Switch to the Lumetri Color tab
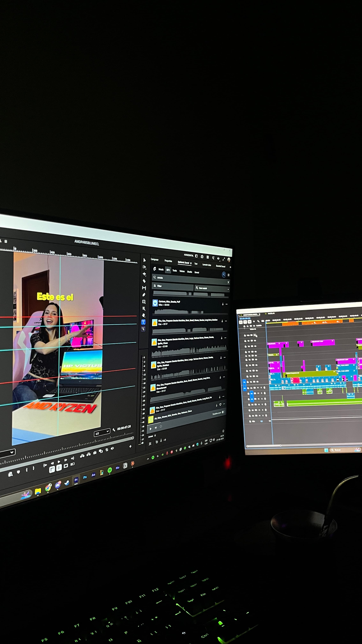 point(207,265)
